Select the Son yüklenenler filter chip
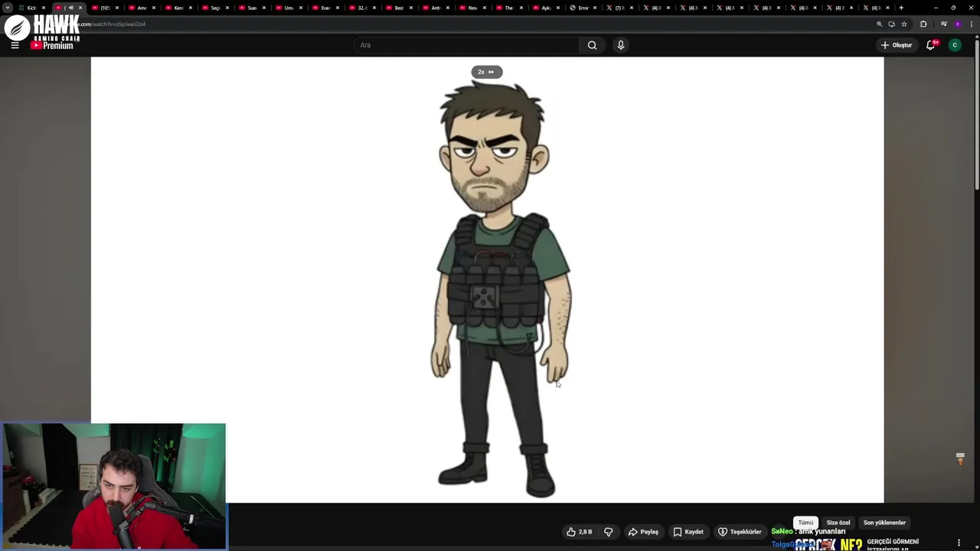 coord(884,523)
